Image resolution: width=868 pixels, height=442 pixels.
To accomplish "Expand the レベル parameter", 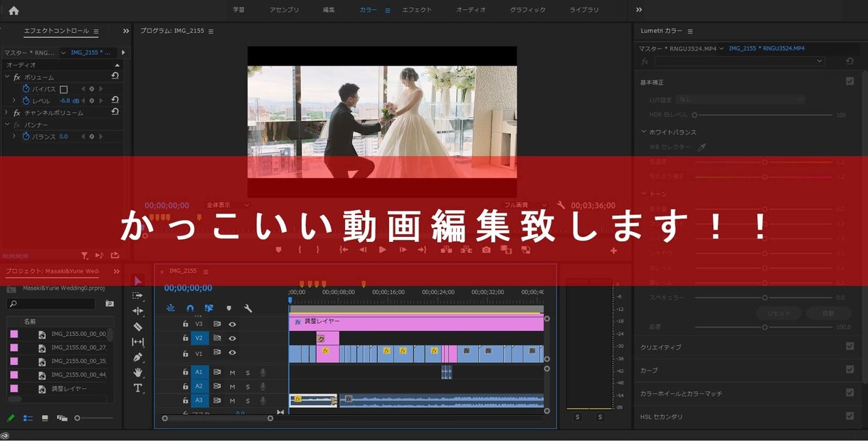I will (x=14, y=100).
